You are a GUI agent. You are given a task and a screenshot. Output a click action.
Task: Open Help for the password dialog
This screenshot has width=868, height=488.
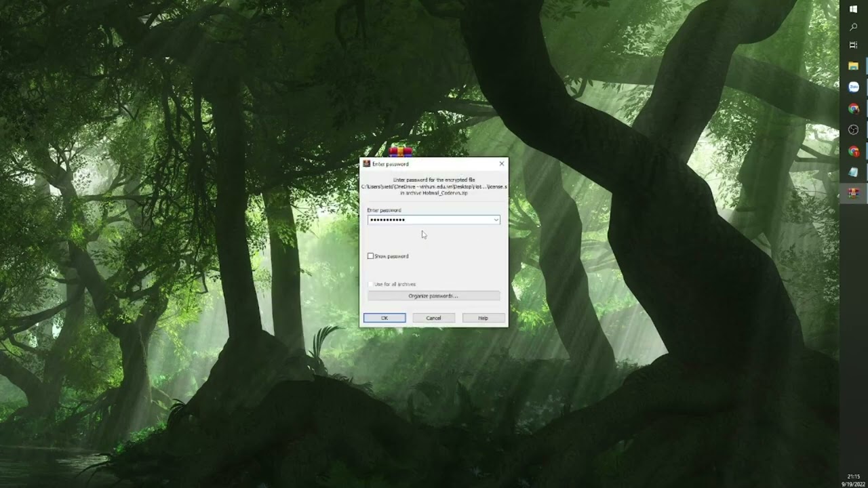click(483, 318)
